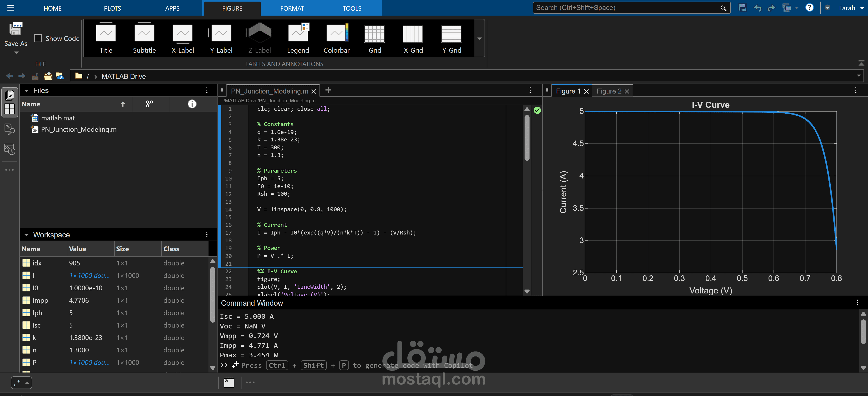This screenshot has width=868, height=396.
Task: Add a Colorbar to the figure
Action: [x=336, y=38]
